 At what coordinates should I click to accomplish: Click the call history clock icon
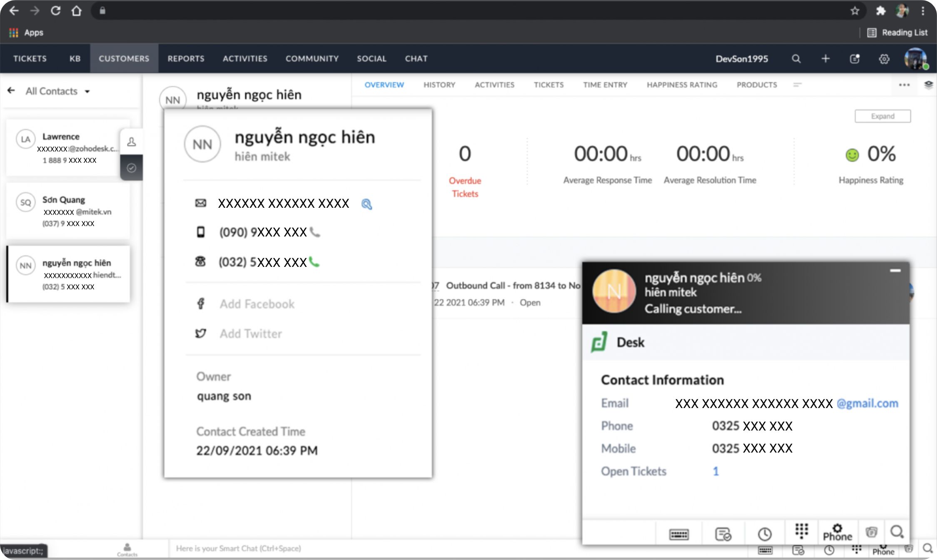765,534
